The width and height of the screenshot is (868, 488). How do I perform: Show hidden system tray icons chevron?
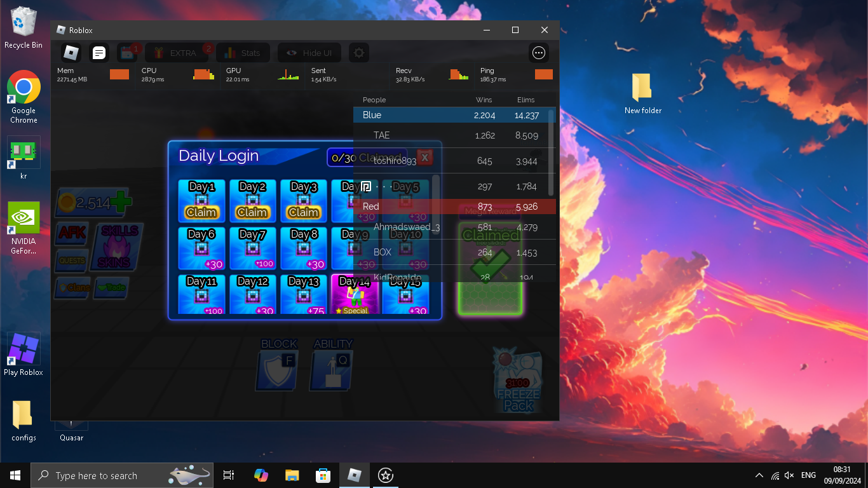(759, 475)
